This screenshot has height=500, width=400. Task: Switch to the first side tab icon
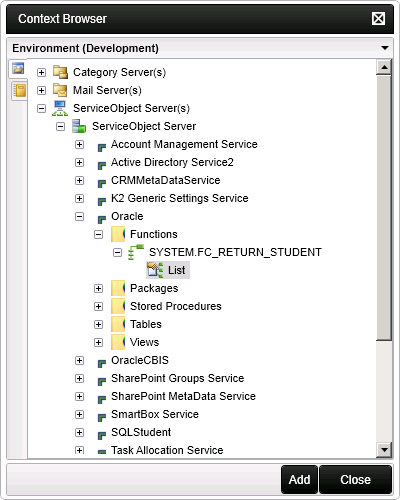click(18, 68)
